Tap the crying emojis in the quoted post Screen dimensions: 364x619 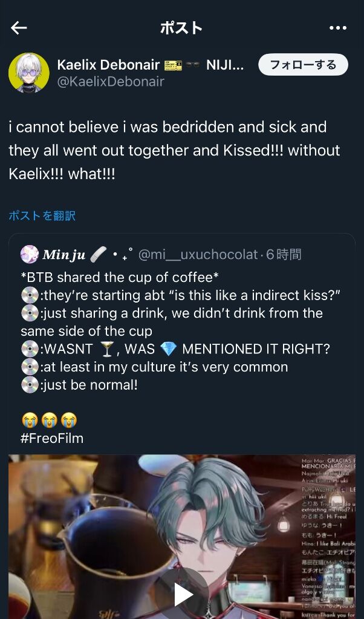coord(49,421)
